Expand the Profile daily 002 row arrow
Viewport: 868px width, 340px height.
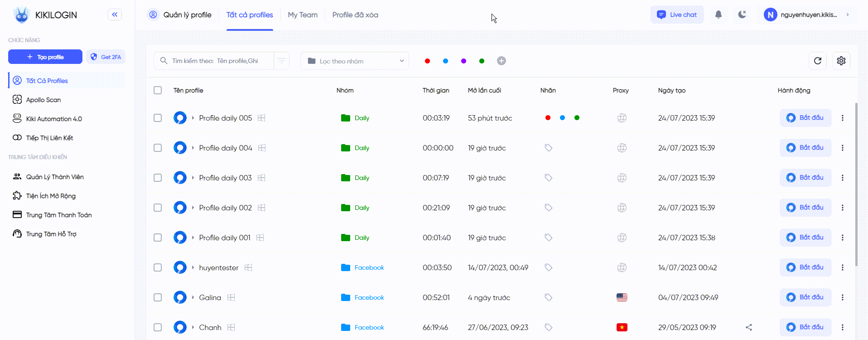193,208
